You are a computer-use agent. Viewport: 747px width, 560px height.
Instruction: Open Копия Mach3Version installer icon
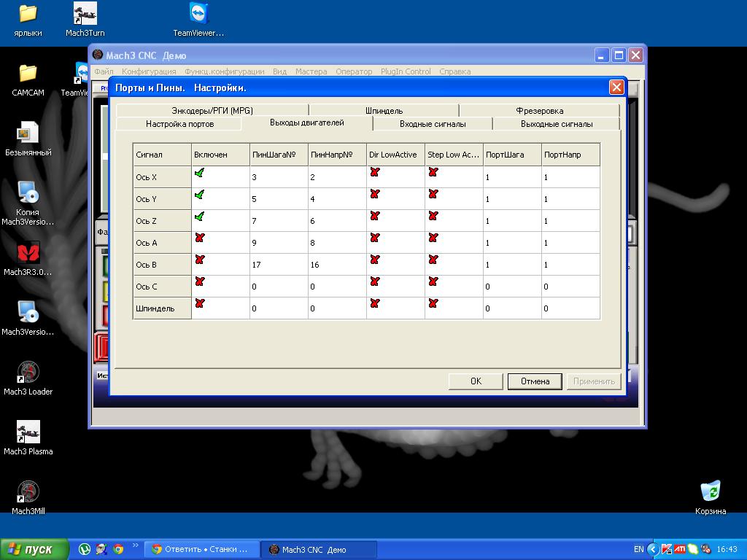pyautogui.click(x=28, y=204)
